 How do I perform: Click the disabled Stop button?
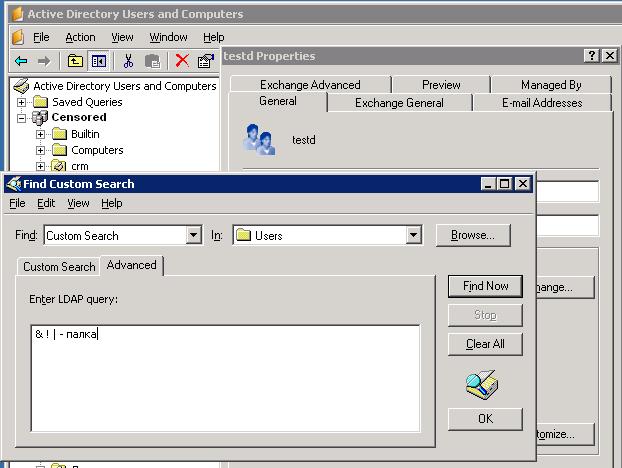tap(485, 315)
